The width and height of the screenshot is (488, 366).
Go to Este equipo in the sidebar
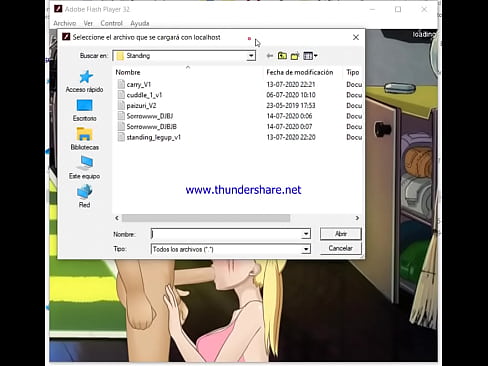point(85,168)
